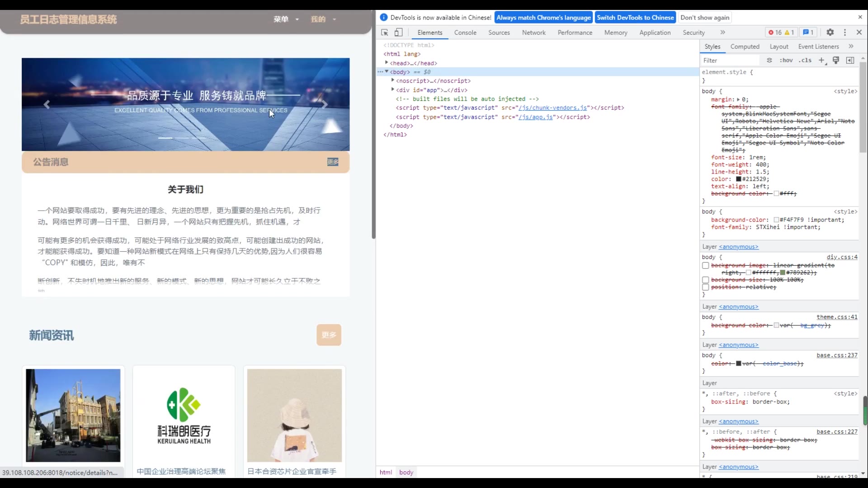The width and height of the screenshot is (868, 488).
Task: Switch to the Network tab
Action: click(533, 33)
